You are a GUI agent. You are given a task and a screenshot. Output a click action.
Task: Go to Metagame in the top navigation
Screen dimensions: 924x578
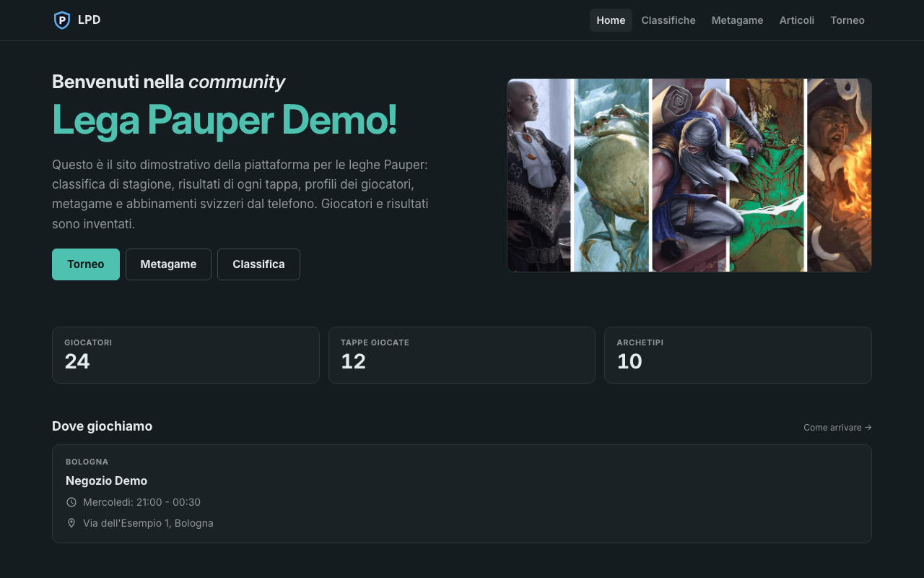click(737, 20)
